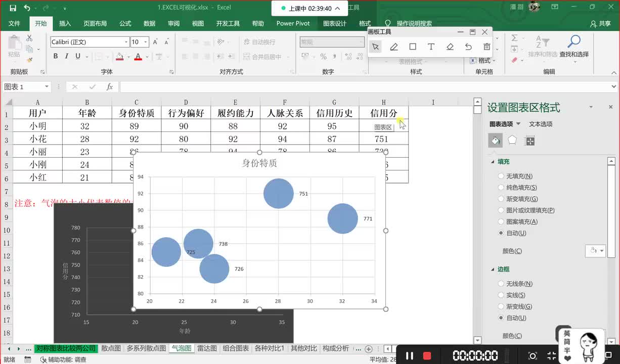Viewport: 620px width, 364px height.
Task: Open the 文件 menu
Action: click(14, 24)
